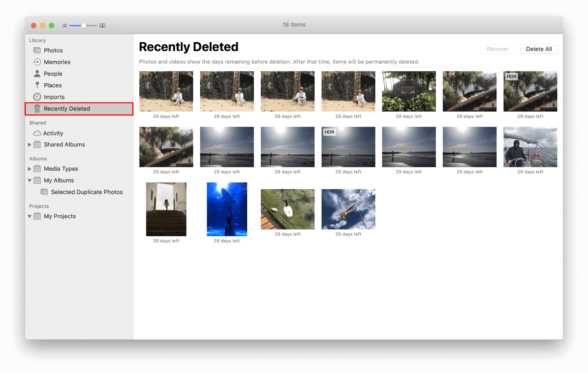This screenshot has width=588, height=373.
Task: Click the Media Types folder icon
Action: coord(37,169)
